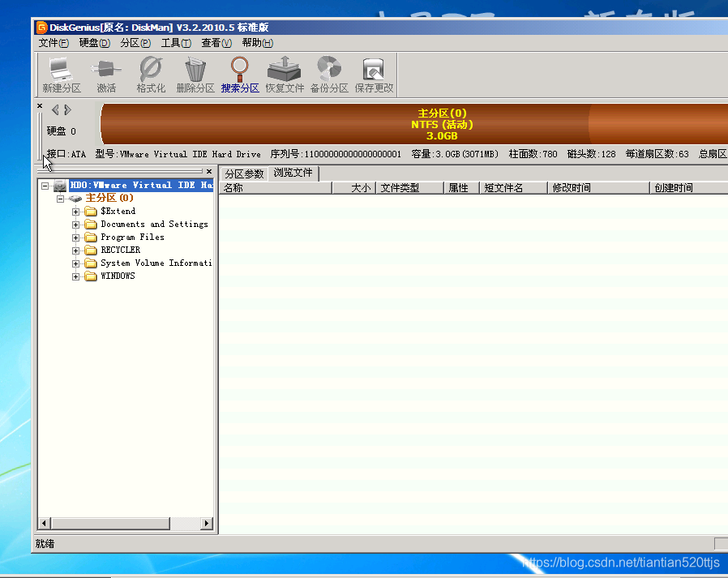Click the Search Partition (搜索分区) magnifier icon

click(240, 75)
